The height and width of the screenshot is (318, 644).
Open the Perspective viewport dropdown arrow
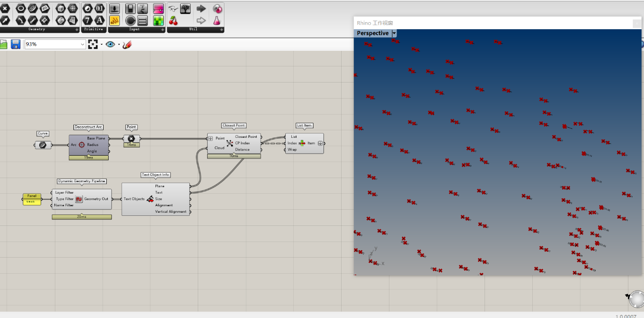394,33
